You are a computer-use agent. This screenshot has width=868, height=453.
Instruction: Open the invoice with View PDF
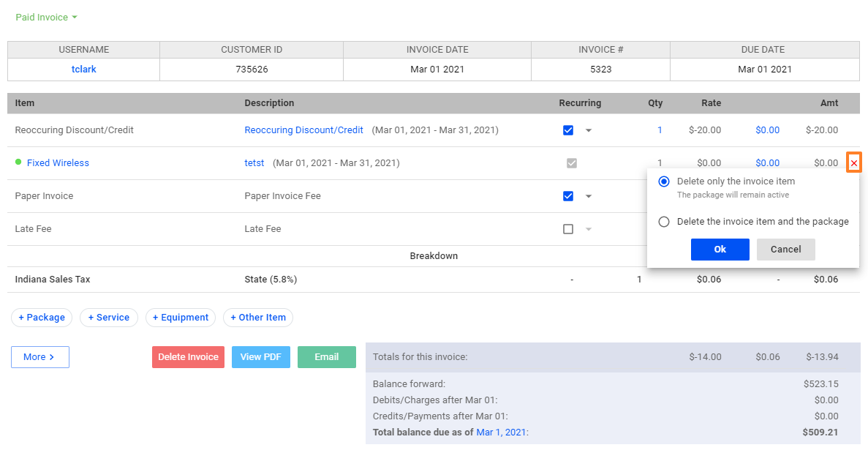pyautogui.click(x=261, y=357)
